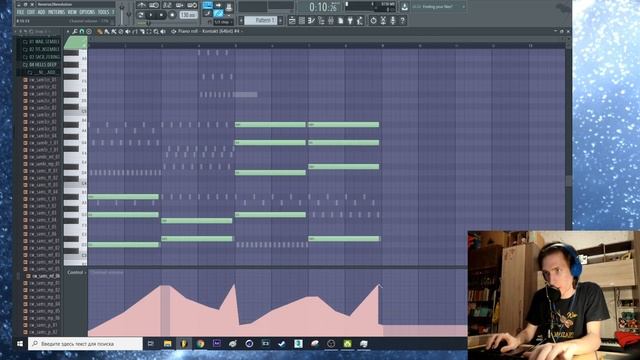Open the piano roll stamp chord menu
The height and width of the screenshot is (360, 640).
[89, 31]
